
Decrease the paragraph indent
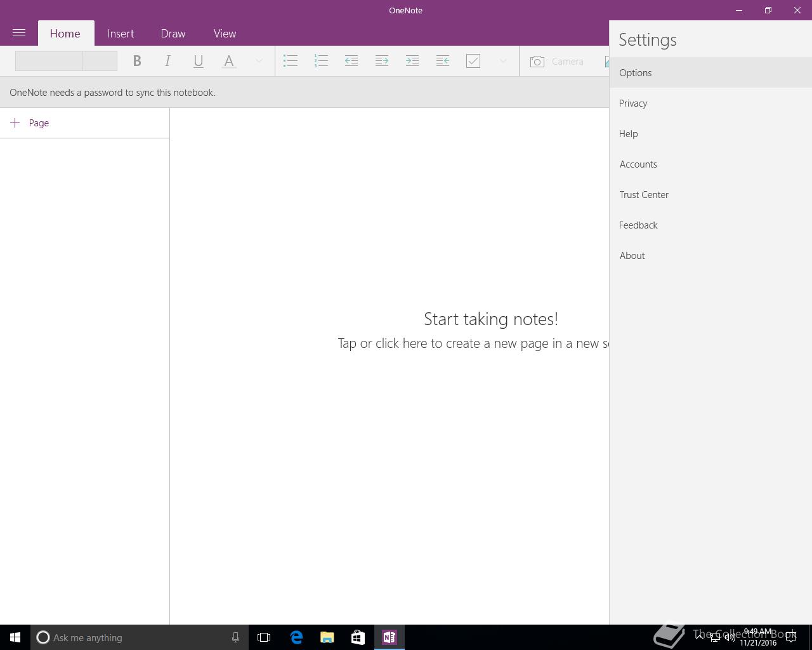coord(351,61)
